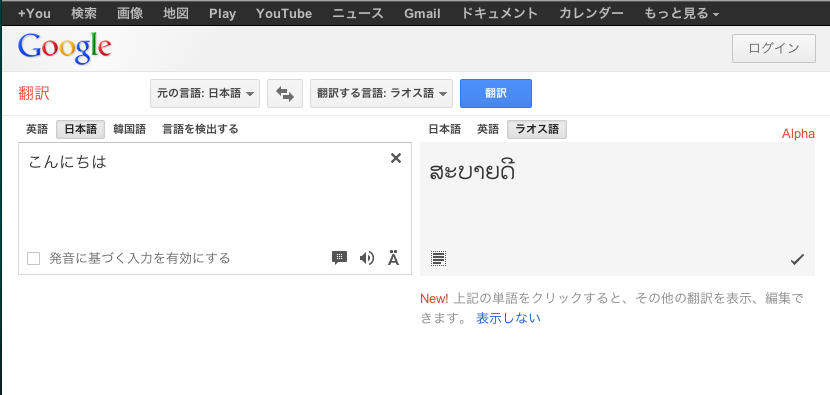The height and width of the screenshot is (395, 830).
Task: Select 英語 as the source language
Action: pyautogui.click(x=37, y=129)
